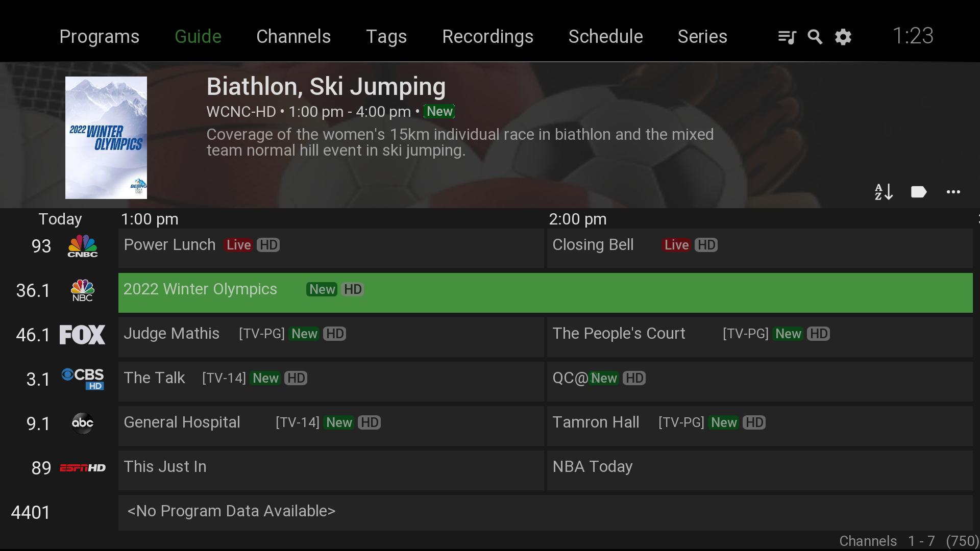
Task: Click the 2:00 pm time header
Action: (x=578, y=219)
